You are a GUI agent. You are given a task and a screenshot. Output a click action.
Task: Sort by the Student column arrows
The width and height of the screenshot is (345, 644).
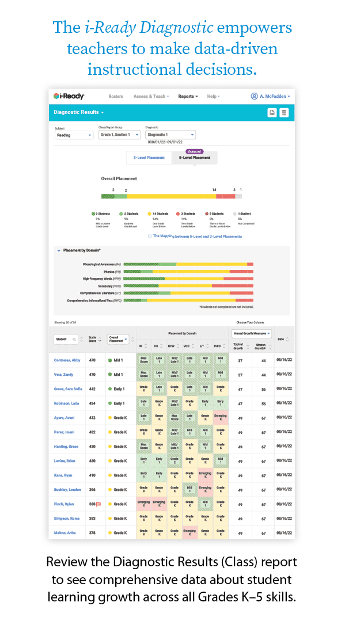(x=81, y=339)
